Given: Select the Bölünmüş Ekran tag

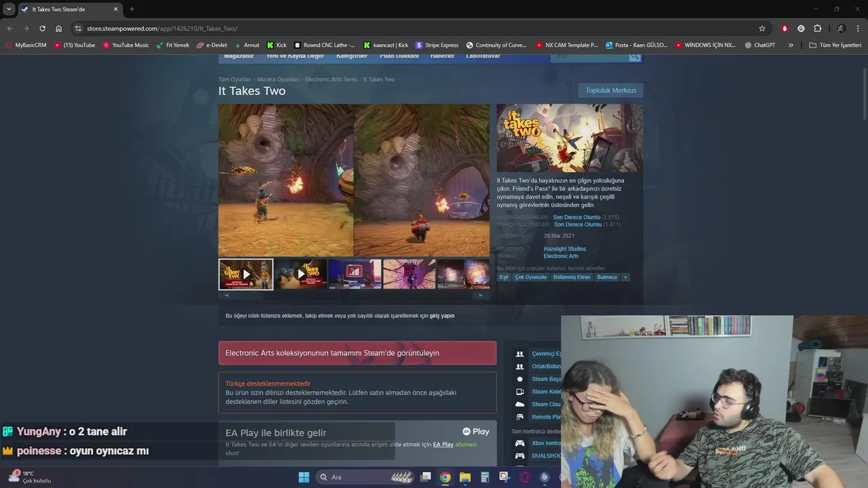Looking at the screenshot, I should click(x=572, y=277).
